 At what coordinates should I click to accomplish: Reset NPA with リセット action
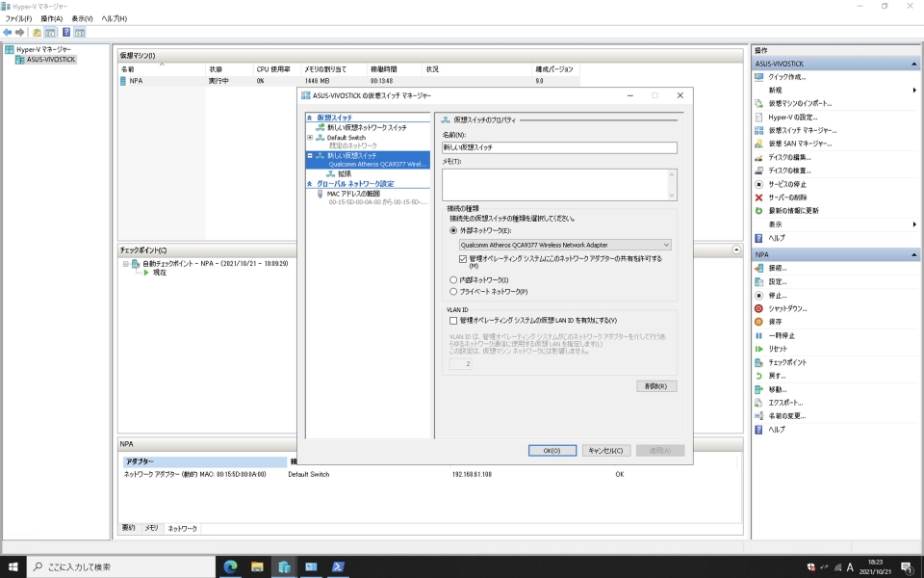(x=778, y=349)
